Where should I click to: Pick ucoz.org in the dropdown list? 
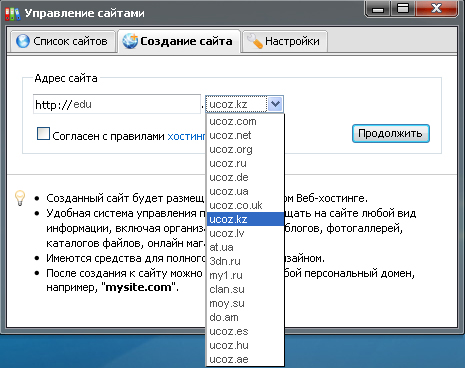click(x=245, y=149)
